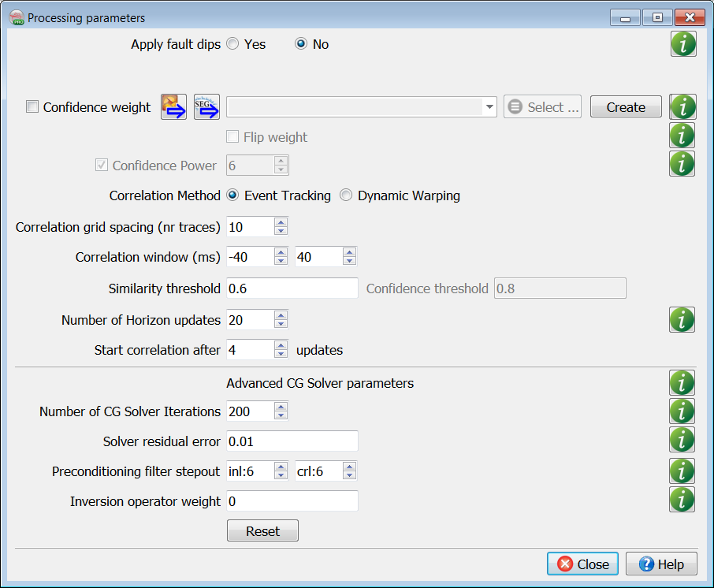Viewport: 714px width, 588px height.
Task: Open info icon next to Create button
Action: tap(682, 106)
